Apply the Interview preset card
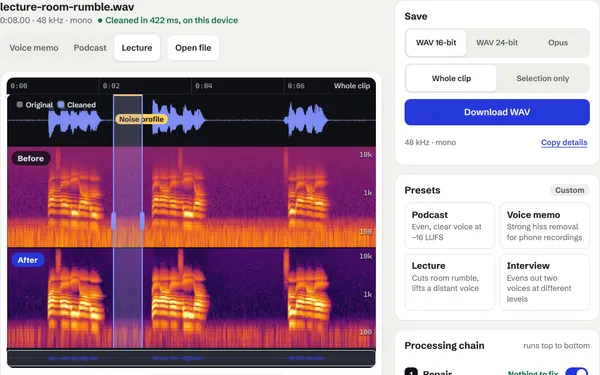 point(544,282)
